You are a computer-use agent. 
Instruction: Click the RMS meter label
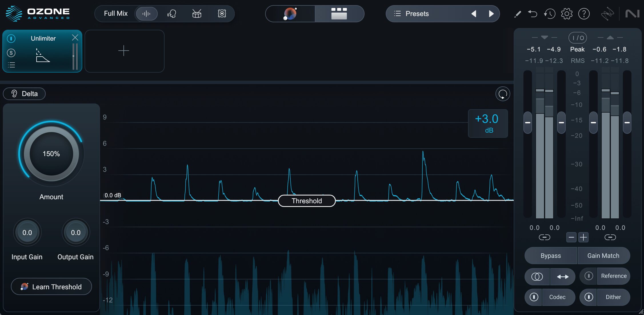[577, 61]
